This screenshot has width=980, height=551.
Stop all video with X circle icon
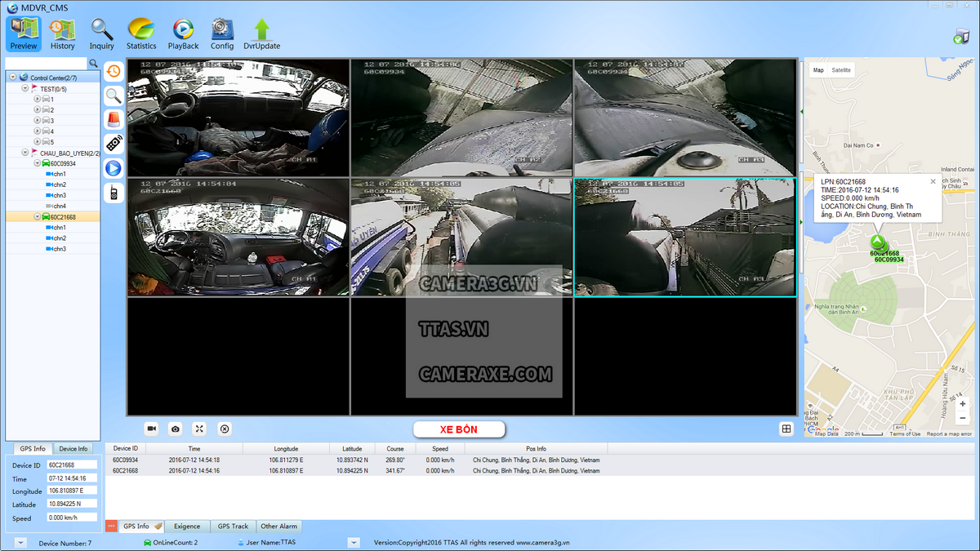[225, 429]
